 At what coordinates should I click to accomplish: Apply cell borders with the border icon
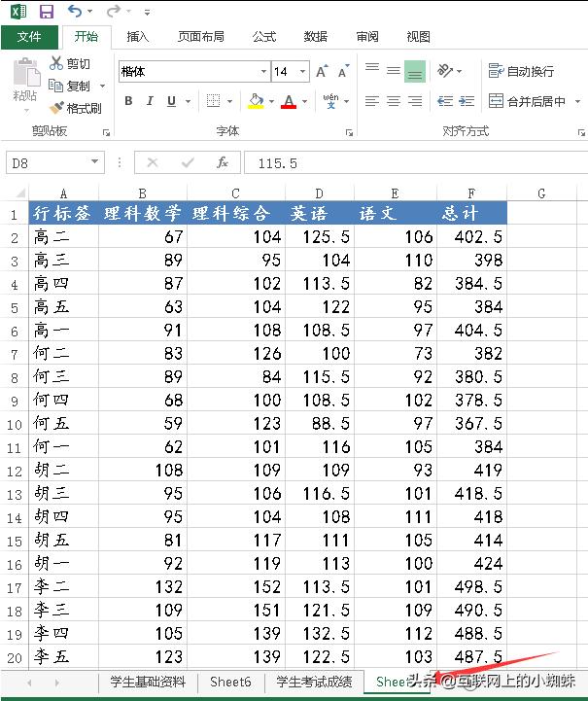point(213,101)
